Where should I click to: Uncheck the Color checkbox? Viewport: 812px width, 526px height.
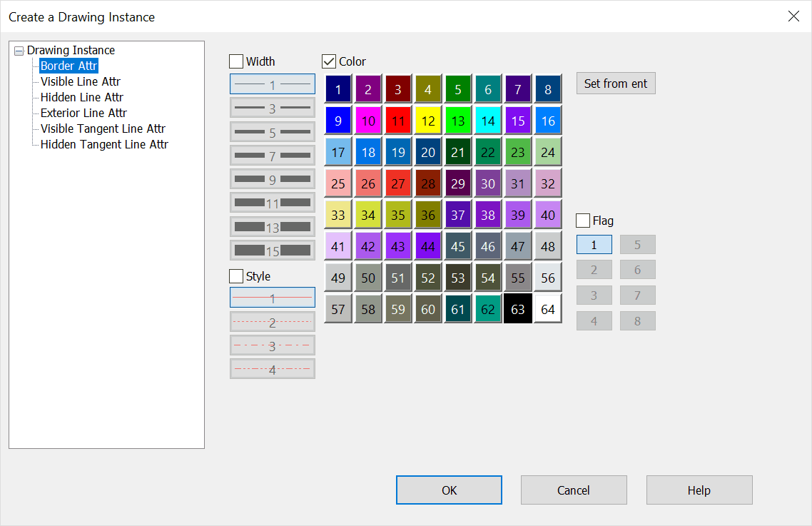pyautogui.click(x=328, y=61)
